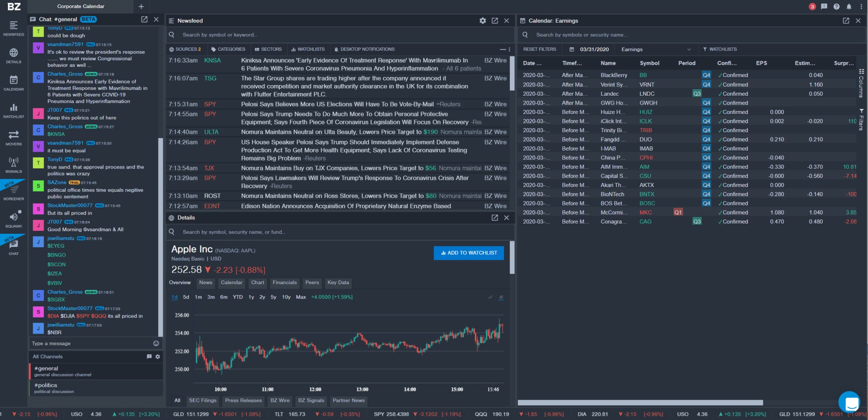Click Reset Filters in the Earnings calendar

pyautogui.click(x=540, y=49)
